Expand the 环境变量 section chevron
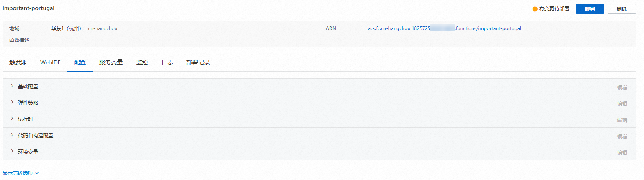The image size is (644, 180). coord(12,151)
